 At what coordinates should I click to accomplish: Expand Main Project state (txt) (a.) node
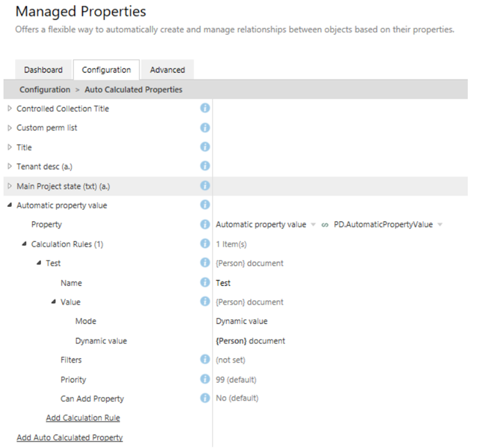click(x=9, y=186)
